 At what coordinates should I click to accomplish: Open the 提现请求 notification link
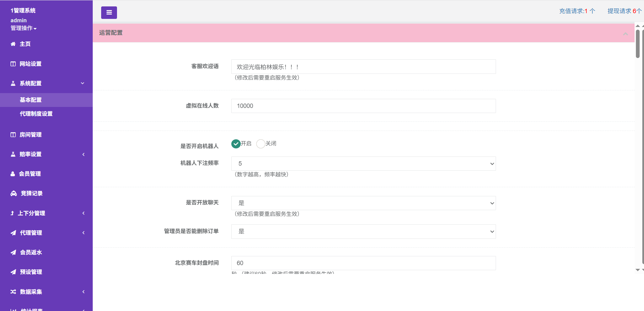coord(624,11)
